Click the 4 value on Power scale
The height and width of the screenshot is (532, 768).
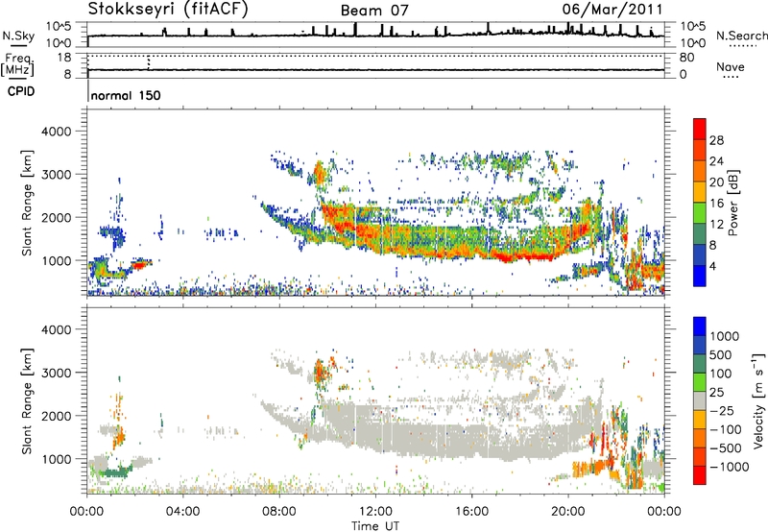[713, 266]
